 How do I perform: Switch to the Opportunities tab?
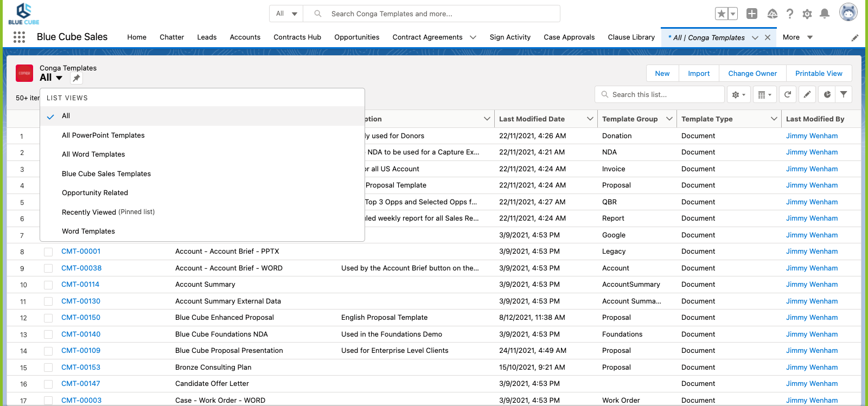356,37
